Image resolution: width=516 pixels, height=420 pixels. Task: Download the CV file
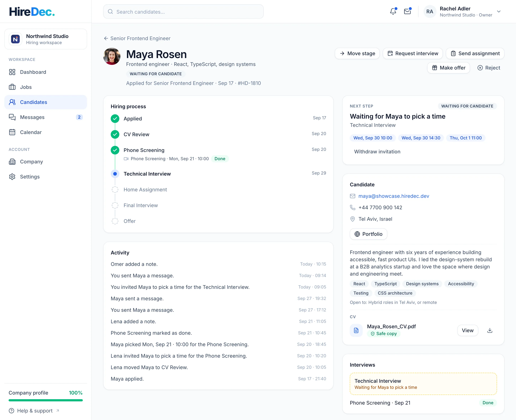click(490, 330)
